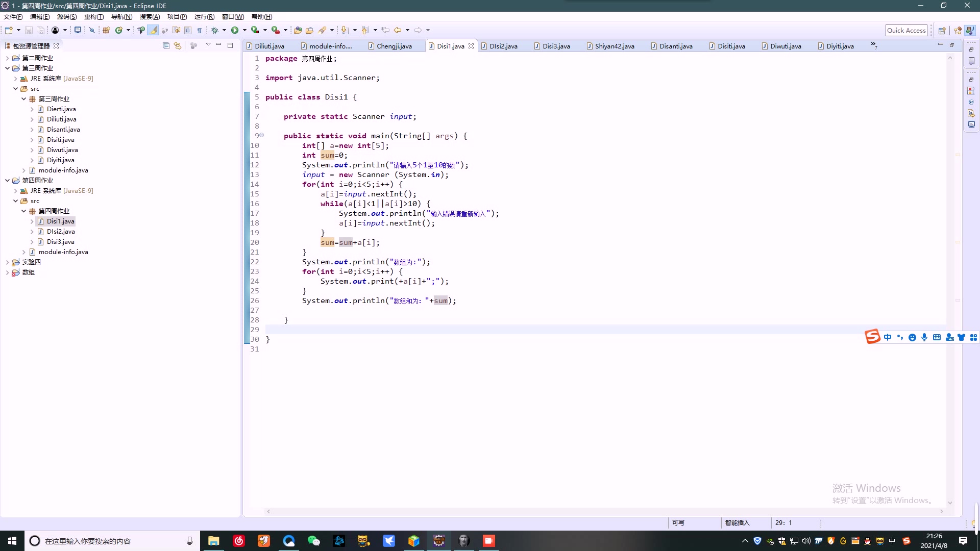Toggle Mark Occurrences highlighter button

(153, 30)
